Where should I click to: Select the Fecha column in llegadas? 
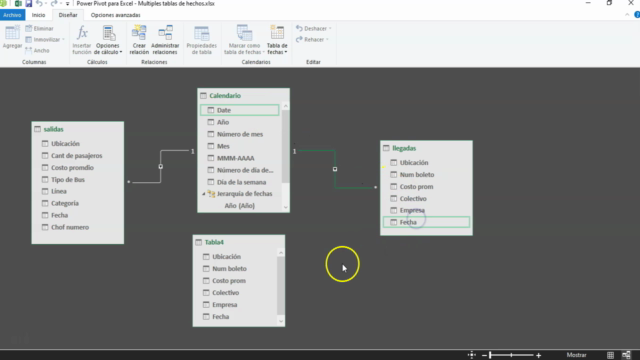(426, 222)
